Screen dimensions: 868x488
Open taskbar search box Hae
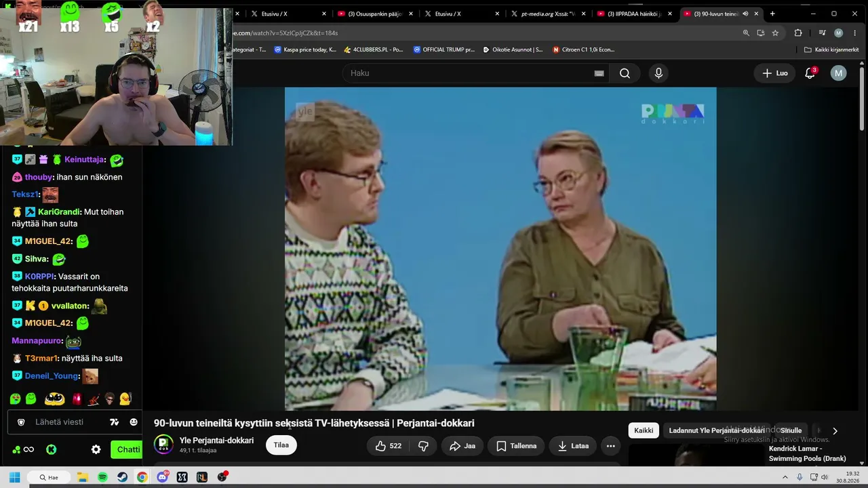(x=50, y=477)
